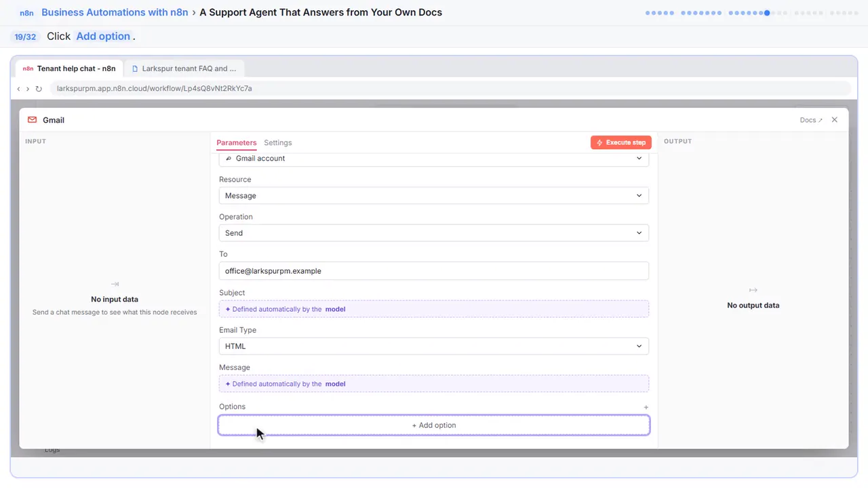Click the Gmail title in the node header
The width and height of the screenshot is (868, 488).
[x=54, y=120]
